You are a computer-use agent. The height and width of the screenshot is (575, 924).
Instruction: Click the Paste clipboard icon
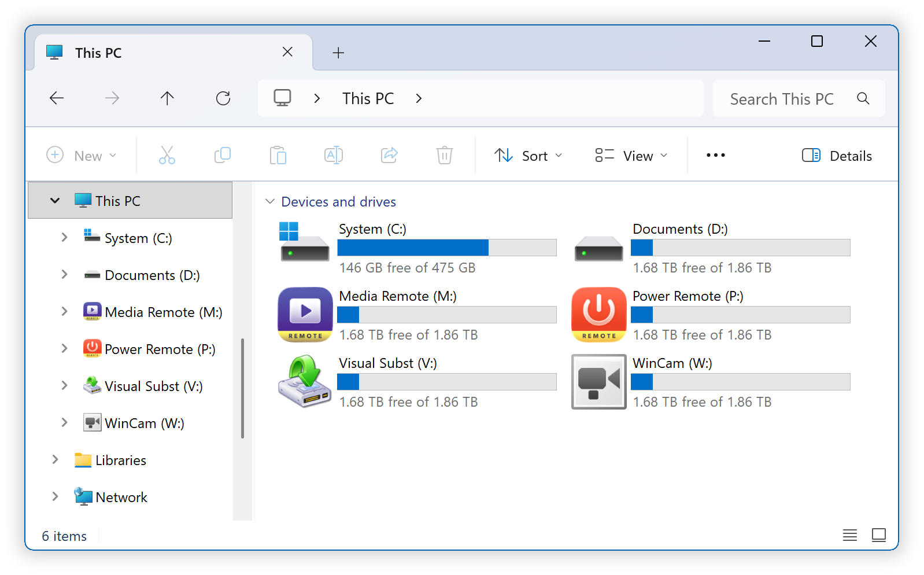[x=278, y=156]
